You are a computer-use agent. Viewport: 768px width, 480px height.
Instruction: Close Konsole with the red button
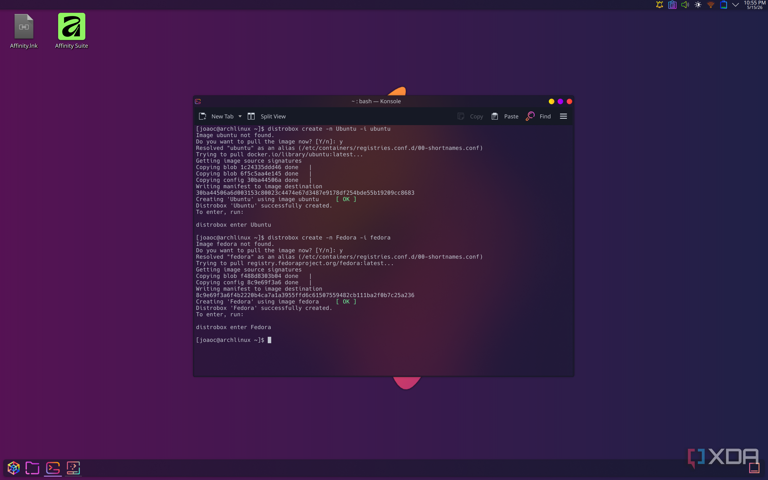pos(569,101)
